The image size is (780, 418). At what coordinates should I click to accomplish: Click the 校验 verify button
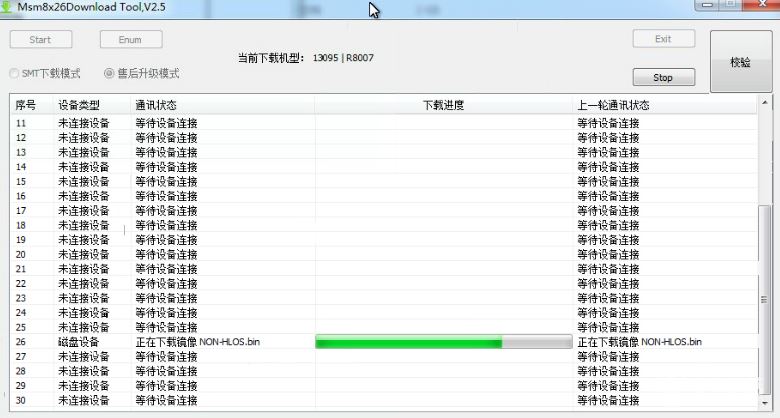tap(741, 62)
